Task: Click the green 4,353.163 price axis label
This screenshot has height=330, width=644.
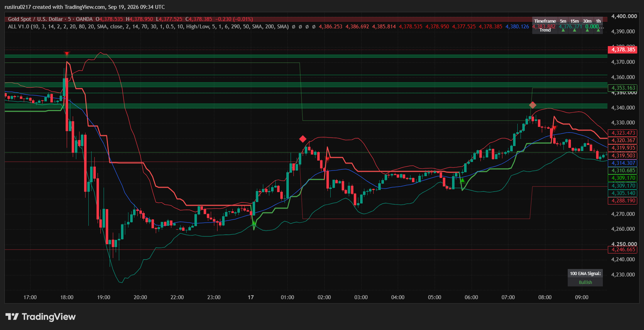Action: coord(623,88)
